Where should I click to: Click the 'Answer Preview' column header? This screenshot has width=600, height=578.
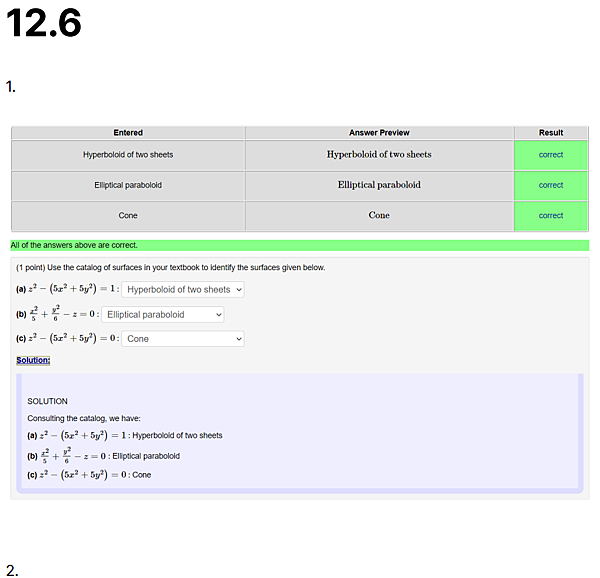click(x=379, y=133)
